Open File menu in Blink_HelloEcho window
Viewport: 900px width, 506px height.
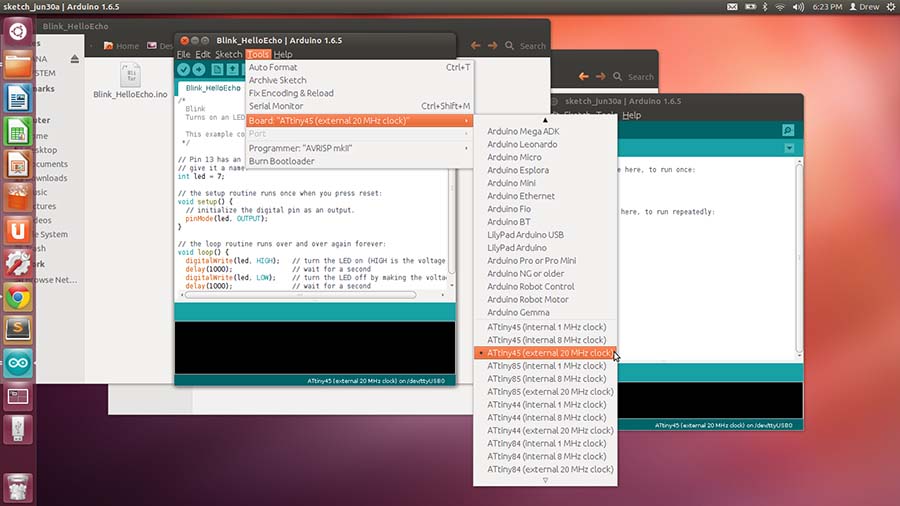coord(183,54)
